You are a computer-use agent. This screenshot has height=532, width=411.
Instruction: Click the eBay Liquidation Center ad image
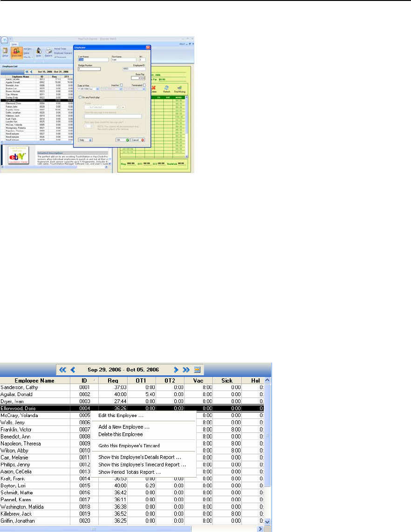pyautogui.click(x=18, y=156)
